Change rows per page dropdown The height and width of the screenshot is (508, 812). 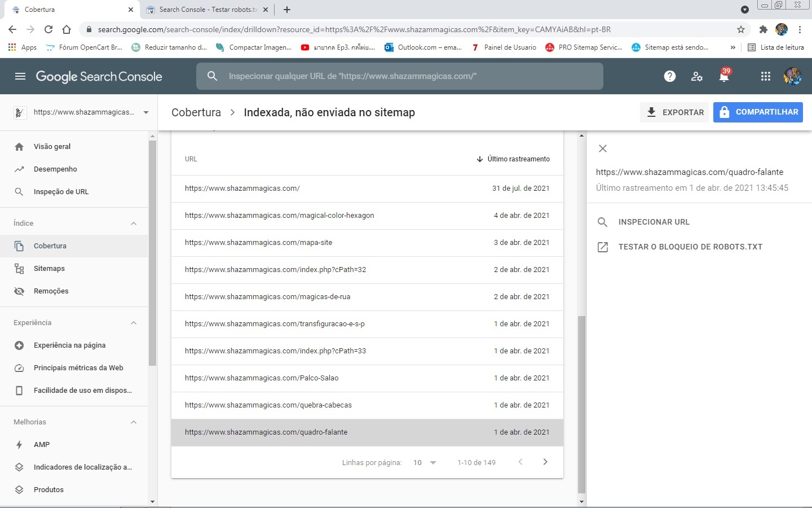point(425,462)
